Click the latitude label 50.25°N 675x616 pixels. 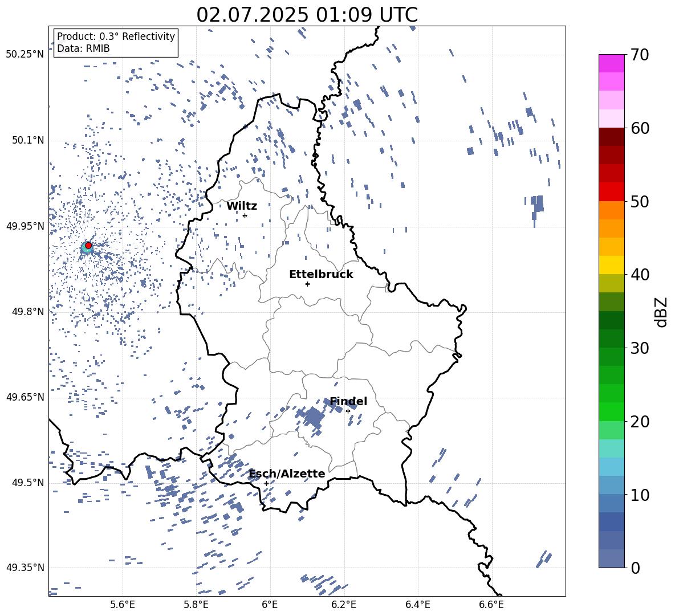coord(25,55)
